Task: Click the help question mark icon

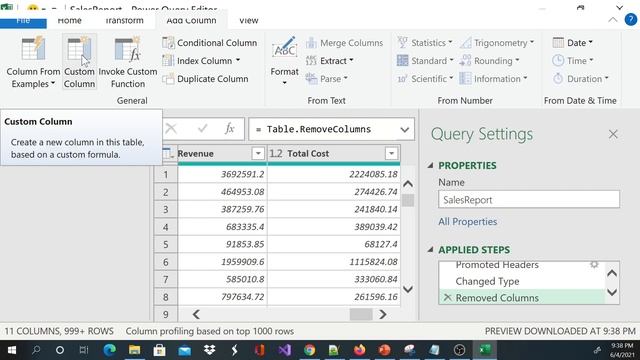Action: 631,20
